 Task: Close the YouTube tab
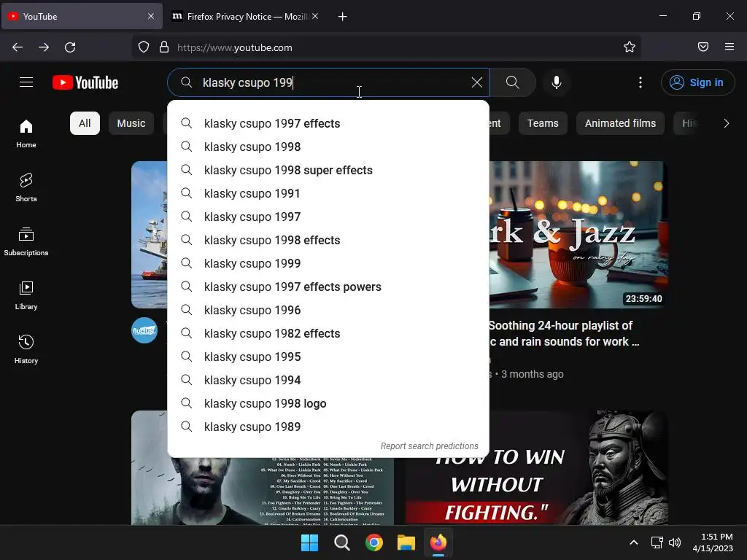(151, 16)
